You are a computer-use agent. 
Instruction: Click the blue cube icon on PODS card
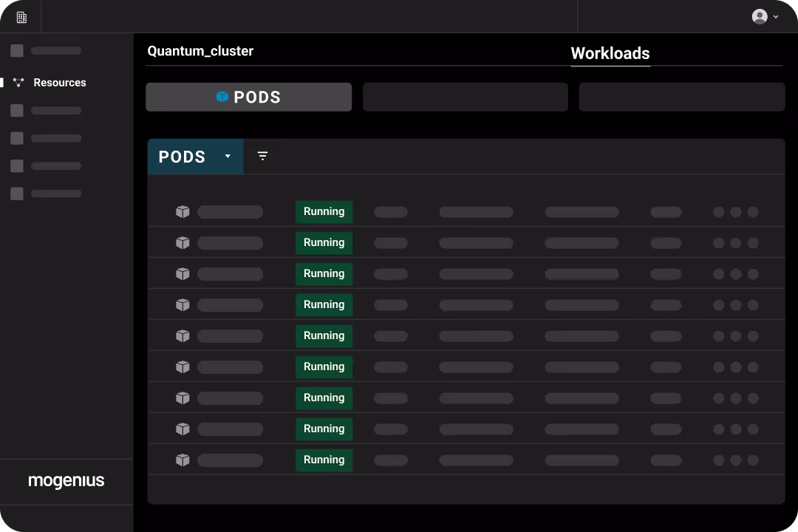[222, 97]
